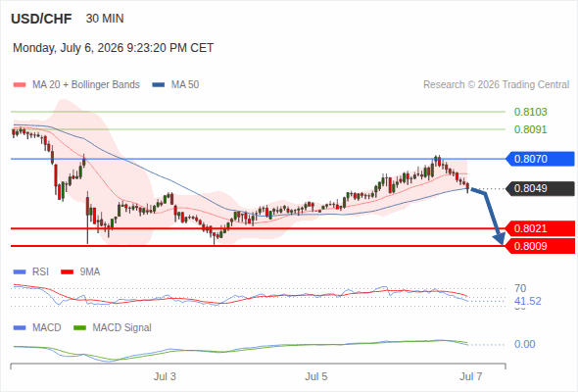Click the RSI value 41.52
The image size is (578, 392).
point(528,301)
